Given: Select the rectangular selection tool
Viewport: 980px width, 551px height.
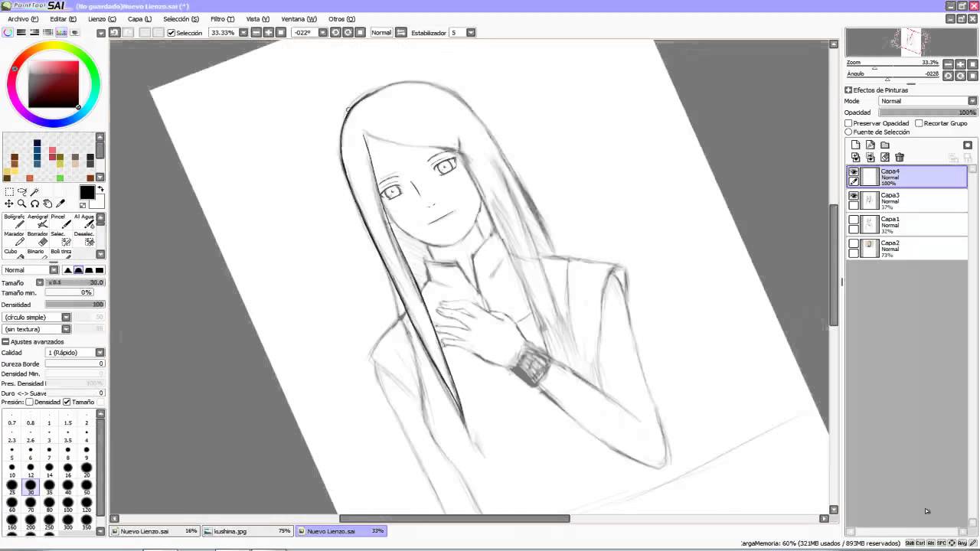Looking at the screenshot, I should tap(9, 192).
